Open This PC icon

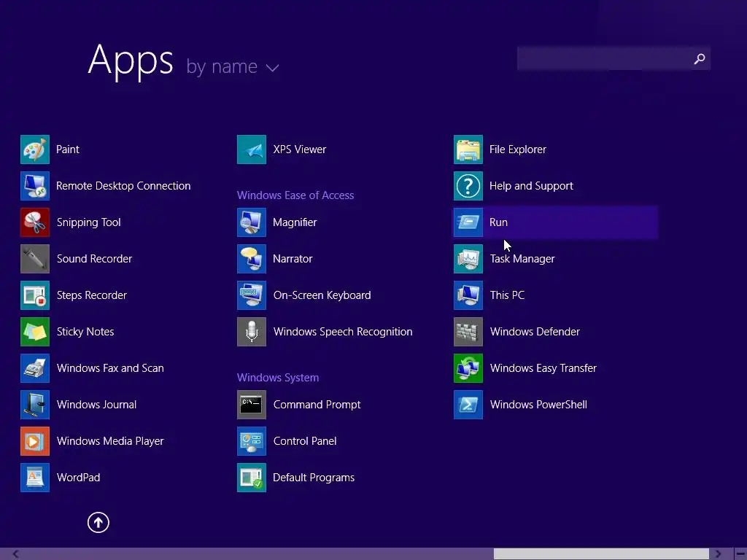click(468, 295)
